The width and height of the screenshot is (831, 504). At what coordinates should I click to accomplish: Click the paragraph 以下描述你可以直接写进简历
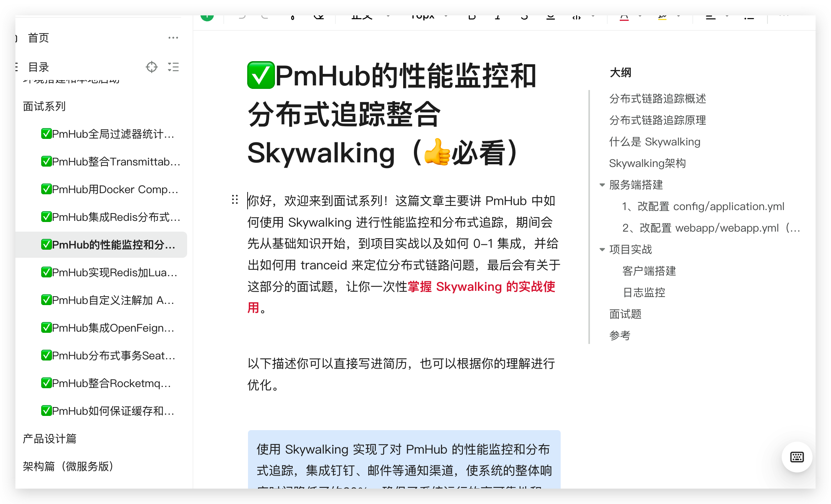click(401, 374)
